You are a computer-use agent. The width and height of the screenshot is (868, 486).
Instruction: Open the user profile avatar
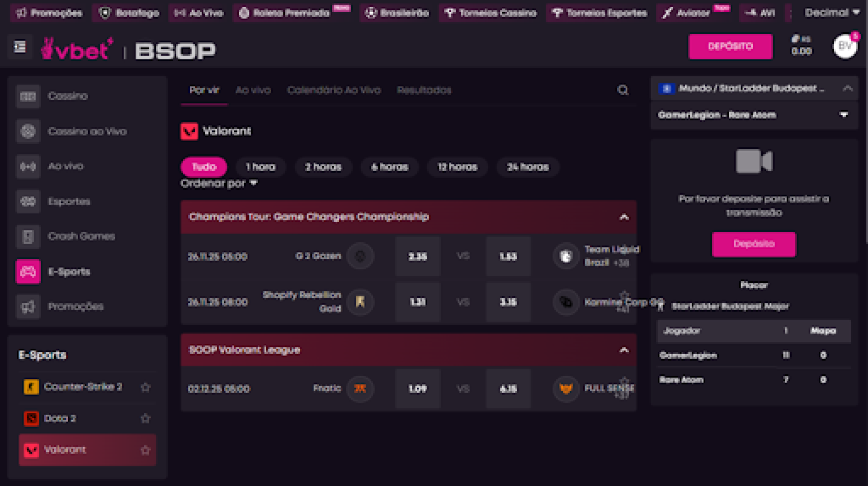click(844, 46)
